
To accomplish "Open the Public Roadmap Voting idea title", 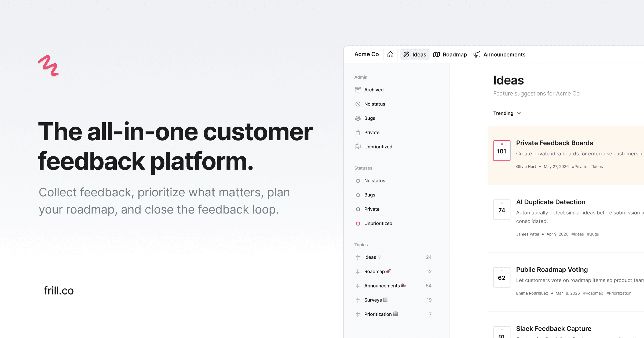I will (552, 270).
